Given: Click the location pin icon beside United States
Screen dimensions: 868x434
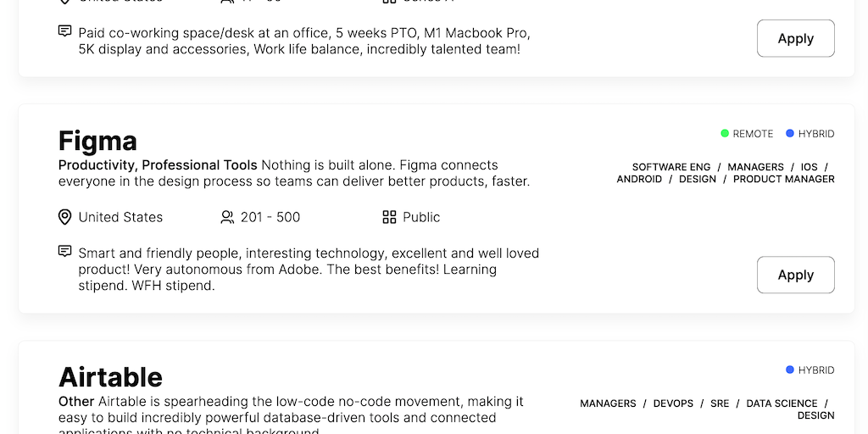Looking at the screenshot, I should (x=64, y=217).
